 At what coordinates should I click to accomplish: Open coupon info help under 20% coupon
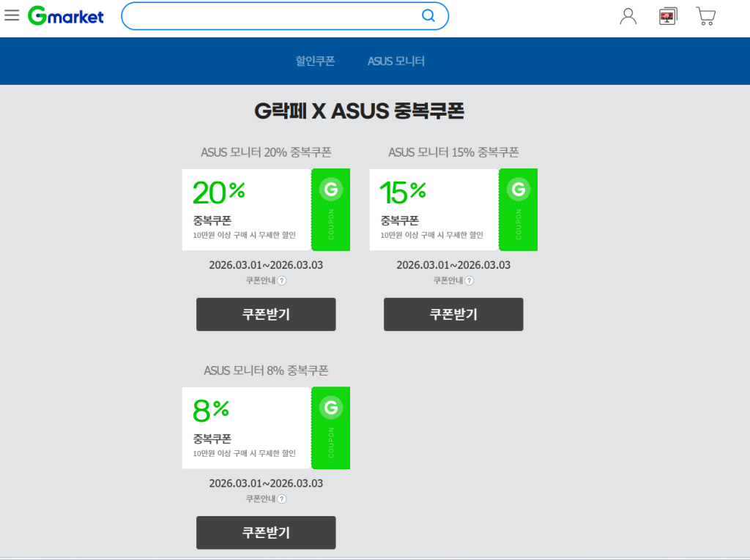[281, 280]
